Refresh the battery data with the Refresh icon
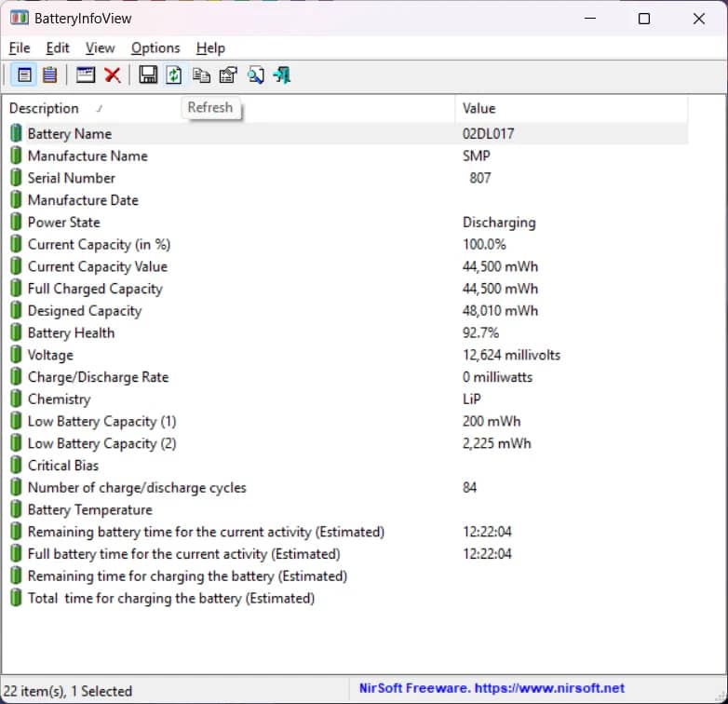This screenshot has height=704, width=728. [x=174, y=74]
